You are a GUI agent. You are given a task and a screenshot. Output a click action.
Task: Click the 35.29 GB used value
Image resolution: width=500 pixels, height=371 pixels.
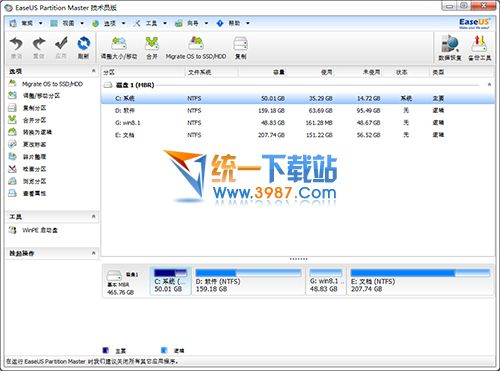click(321, 98)
